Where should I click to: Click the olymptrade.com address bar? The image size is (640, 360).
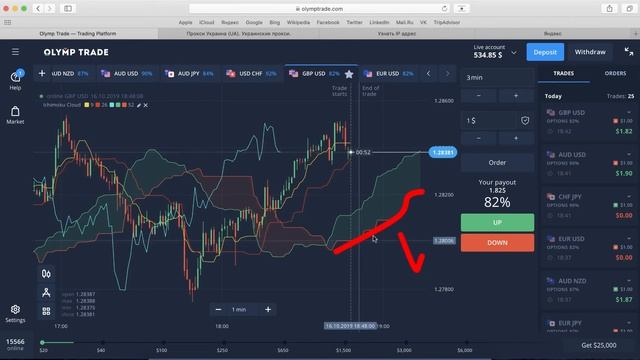pyautogui.click(x=320, y=9)
